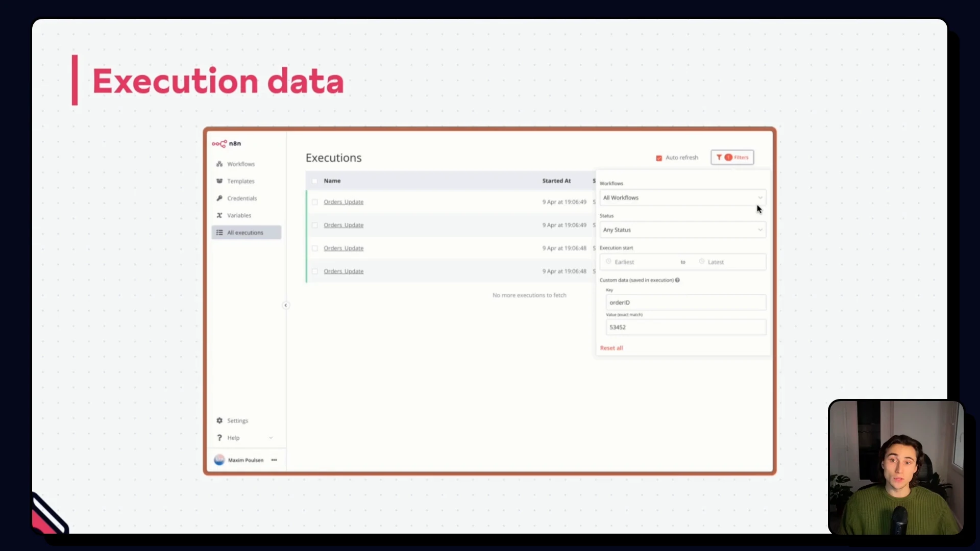Click the n8n logo icon
Image resolution: width=980 pixels, height=551 pixels.
click(x=219, y=144)
